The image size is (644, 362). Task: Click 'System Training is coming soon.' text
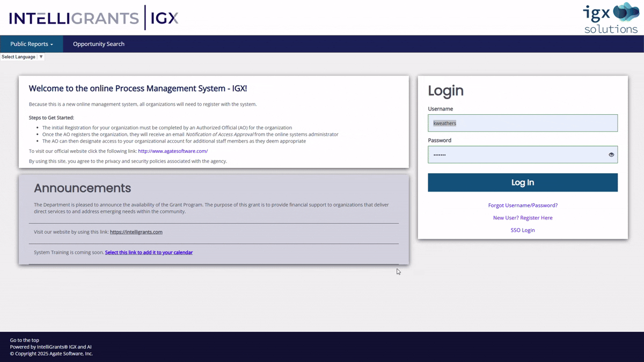tap(69, 252)
